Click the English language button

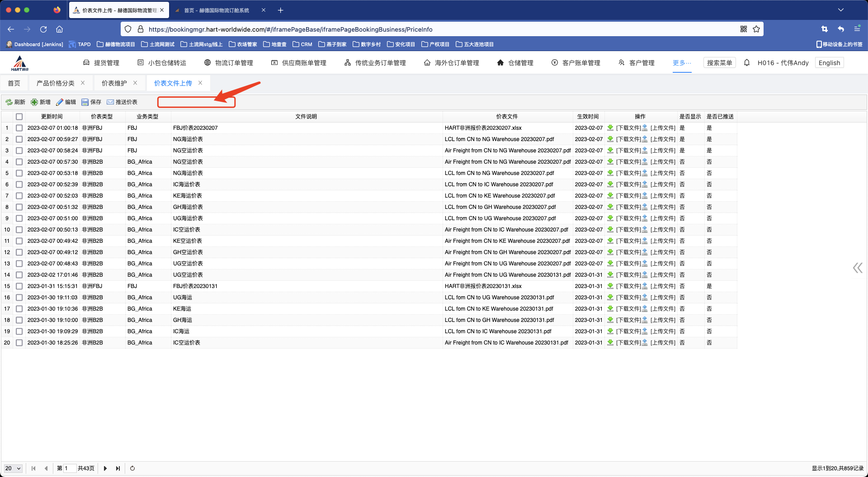[x=829, y=63]
